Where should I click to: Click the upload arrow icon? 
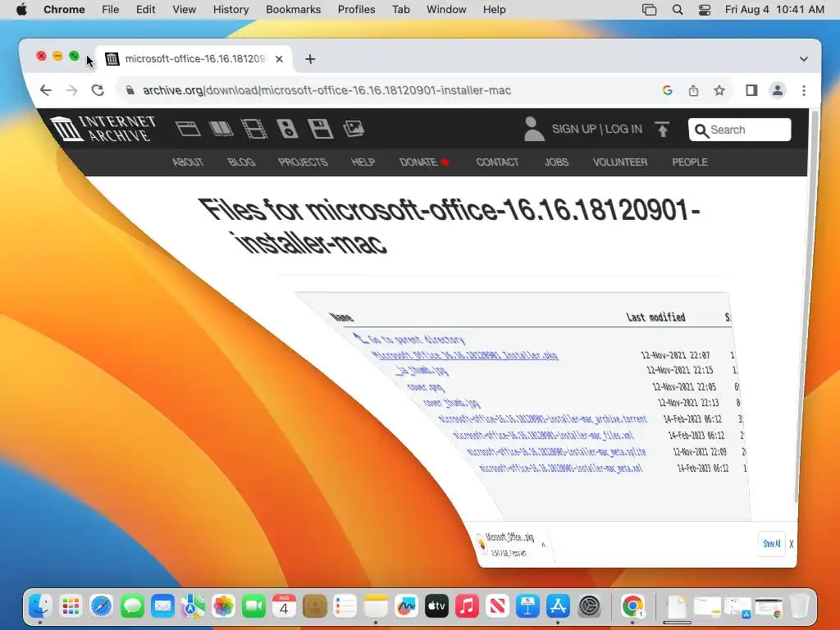tap(662, 129)
